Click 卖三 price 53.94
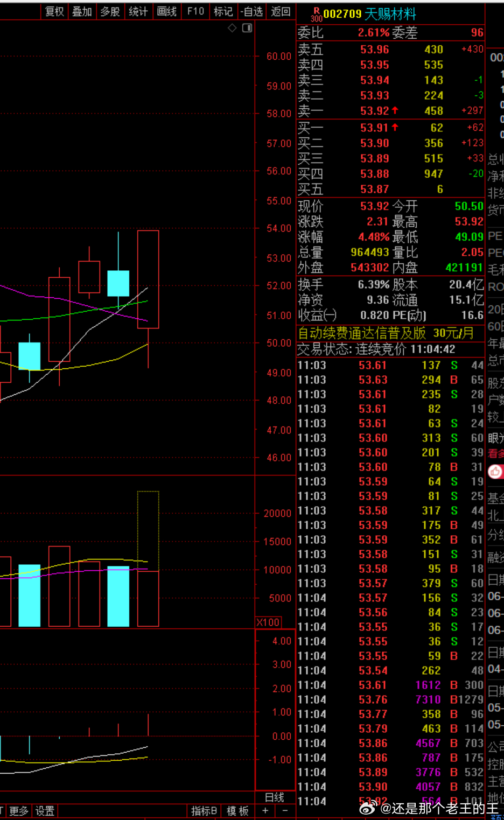The image size is (504, 820). 375,80
